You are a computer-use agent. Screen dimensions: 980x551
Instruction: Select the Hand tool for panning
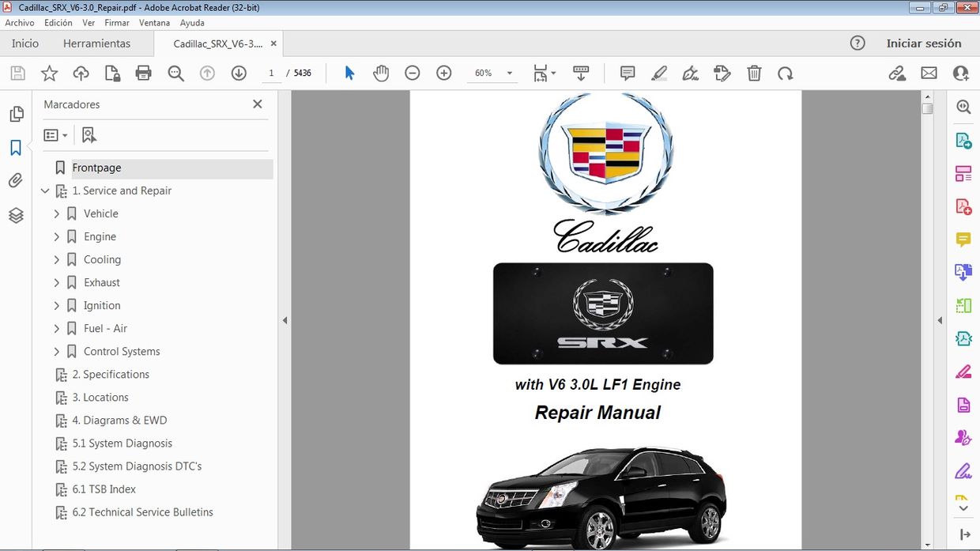381,73
